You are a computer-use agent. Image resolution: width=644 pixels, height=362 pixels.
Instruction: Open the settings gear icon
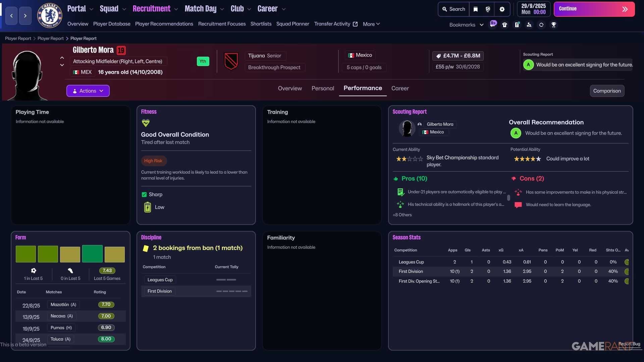pos(502,9)
